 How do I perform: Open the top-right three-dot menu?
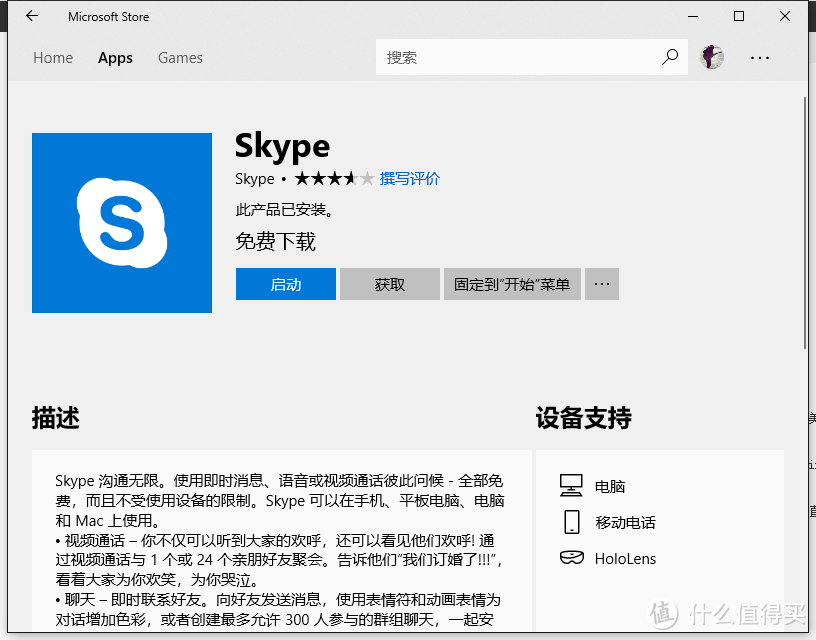(761, 57)
